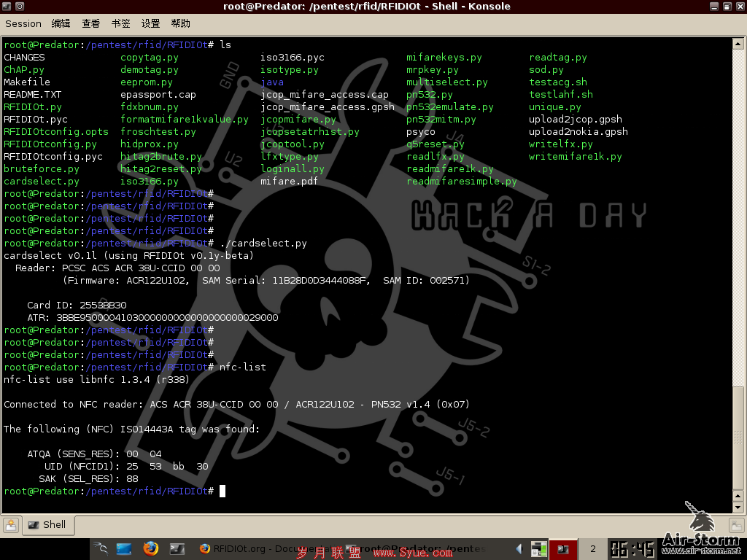Click bruteforce.py in the listing
747x560 pixels.
click(42, 168)
